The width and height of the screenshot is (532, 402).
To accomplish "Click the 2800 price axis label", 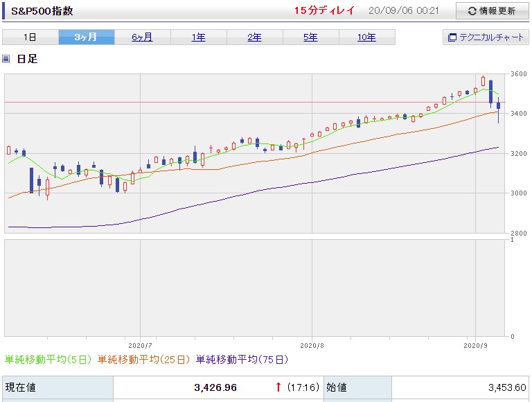I will [519, 234].
